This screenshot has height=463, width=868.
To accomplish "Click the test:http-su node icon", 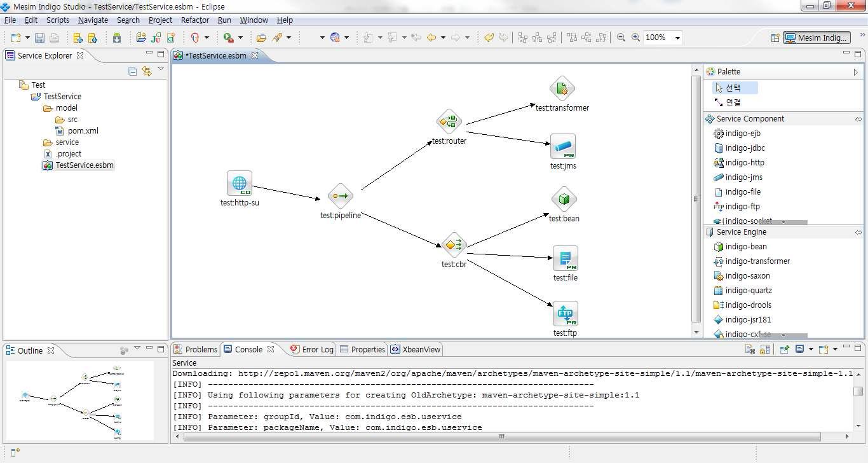I will [240, 183].
